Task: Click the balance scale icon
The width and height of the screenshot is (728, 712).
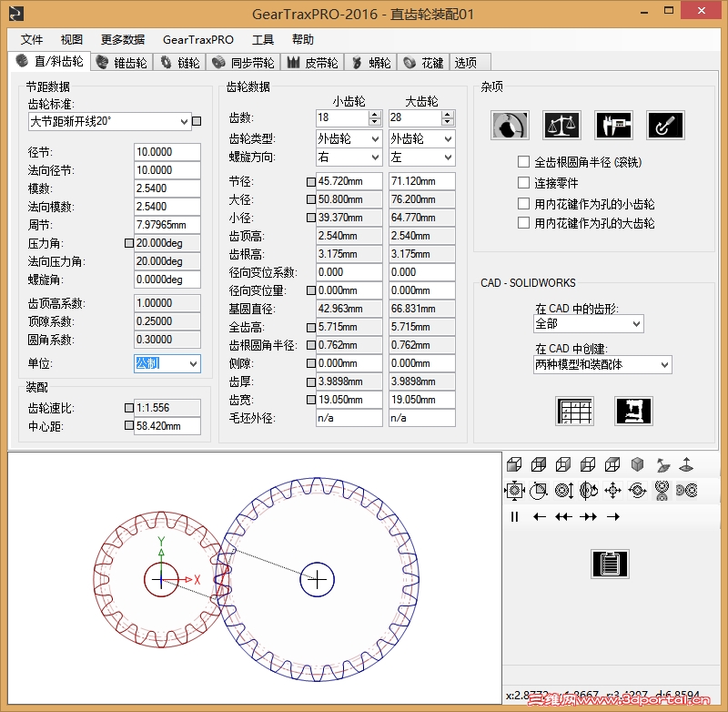Action: [561, 126]
